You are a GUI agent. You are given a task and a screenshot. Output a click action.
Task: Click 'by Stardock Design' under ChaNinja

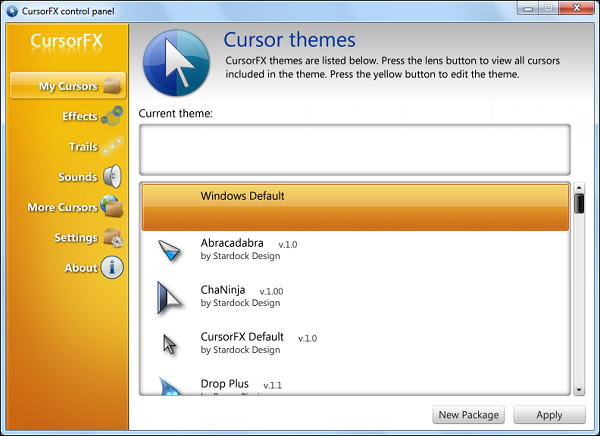pyautogui.click(x=240, y=303)
